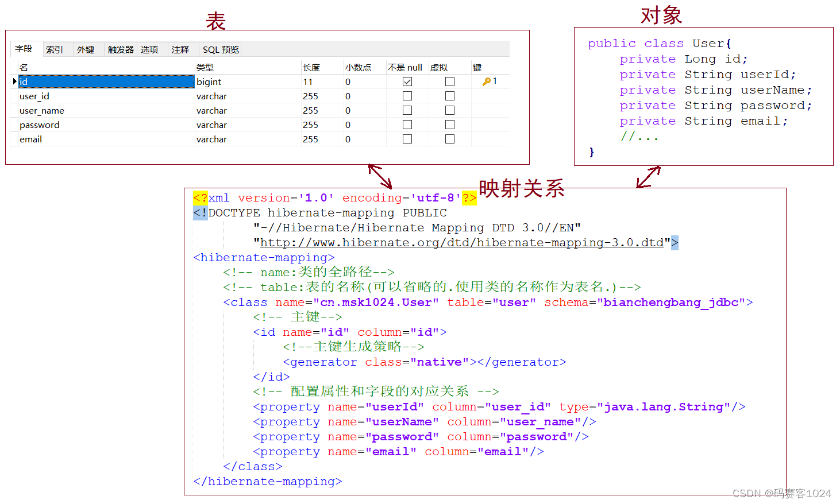Screen dimensions: 840x504
Task: Click the closing </class> tag
Action: [253, 467]
